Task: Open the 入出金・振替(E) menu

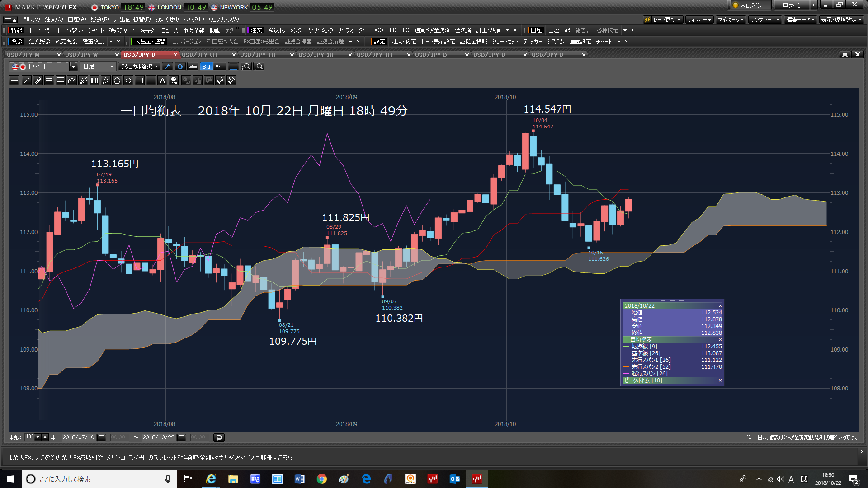Action: click(132, 19)
